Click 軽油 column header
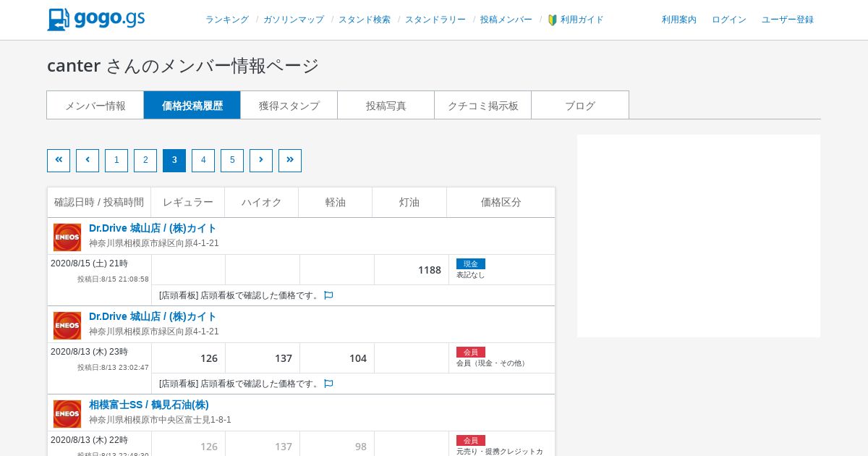The height and width of the screenshot is (456, 868). pos(336,203)
